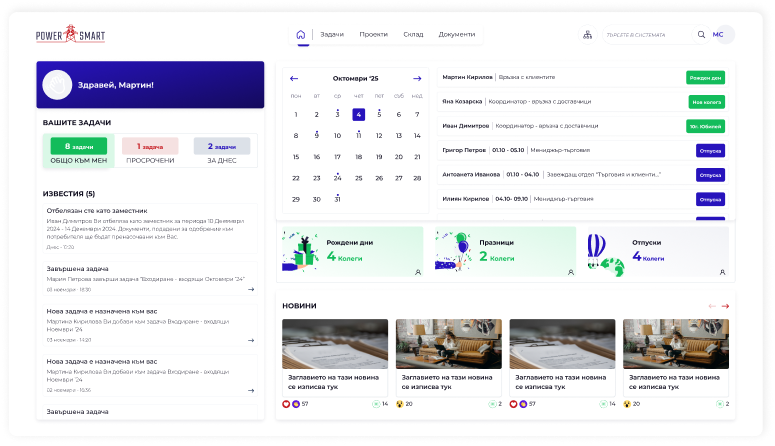Select October 4 in calendar
Viewport: 775px width, 446px height.
coord(358,114)
